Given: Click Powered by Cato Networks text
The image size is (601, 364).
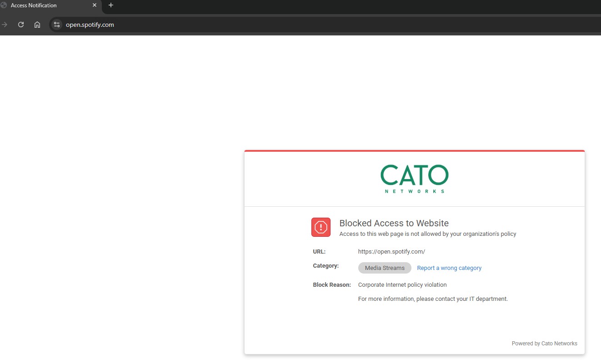Looking at the screenshot, I should click(544, 344).
